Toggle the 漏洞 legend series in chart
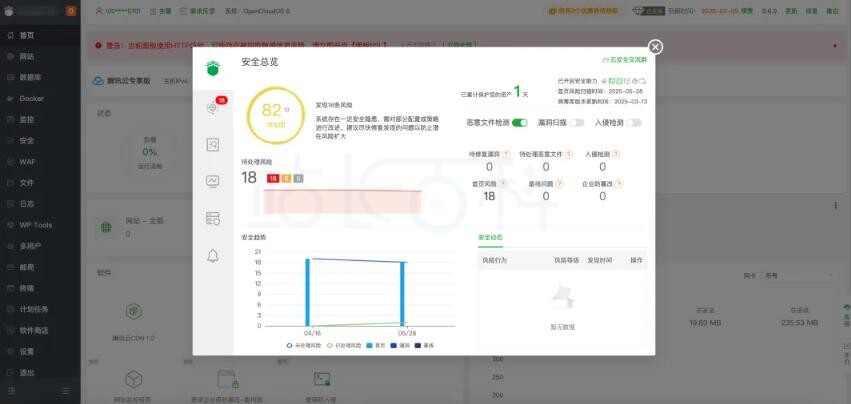The image size is (851, 404). coord(401,345)
